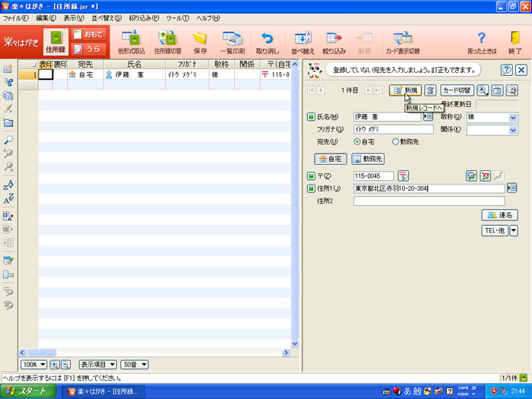Viewport: 532px width, 399px height.
Task: Click the copy icon in left sidebar
Action: [x=8, y=95]
